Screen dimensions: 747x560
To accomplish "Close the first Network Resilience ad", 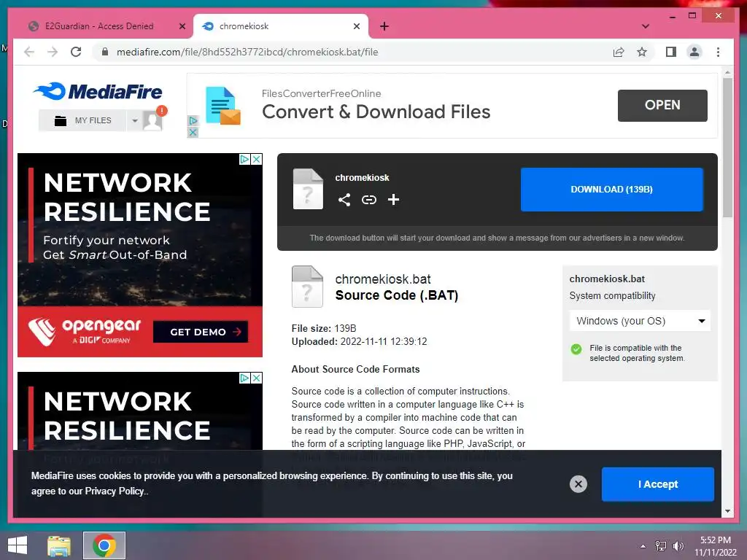I will [256, 159].
